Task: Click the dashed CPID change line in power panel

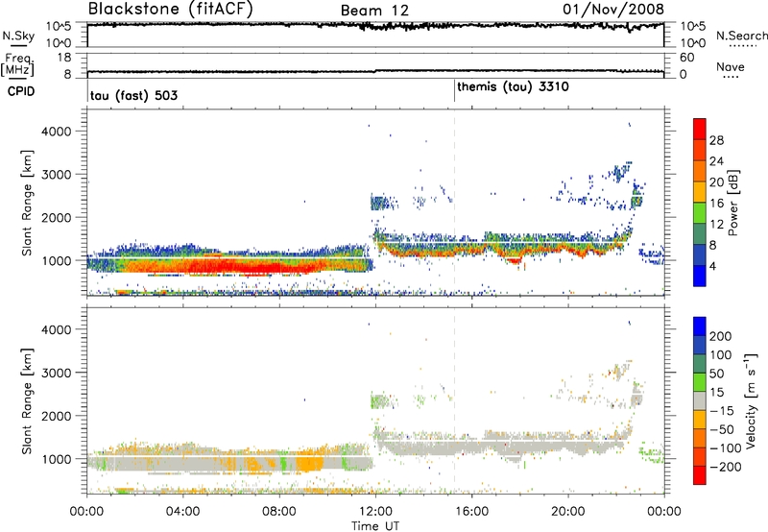Action: coord(454,203)
